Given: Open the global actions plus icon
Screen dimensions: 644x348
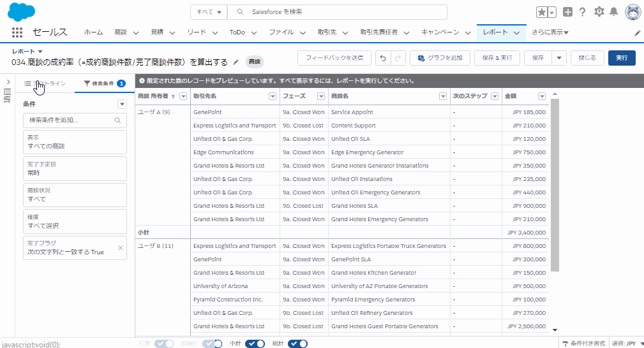Looking at the screenshot, I should [567, 12].
